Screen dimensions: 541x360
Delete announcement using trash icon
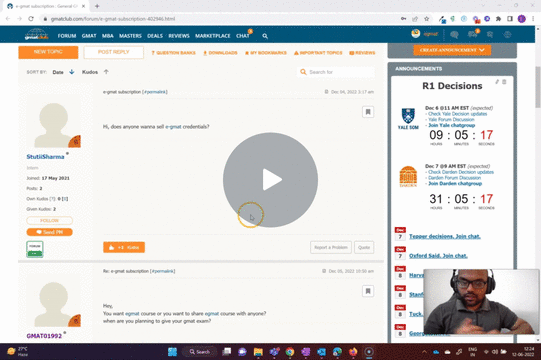tap(504, 82)
